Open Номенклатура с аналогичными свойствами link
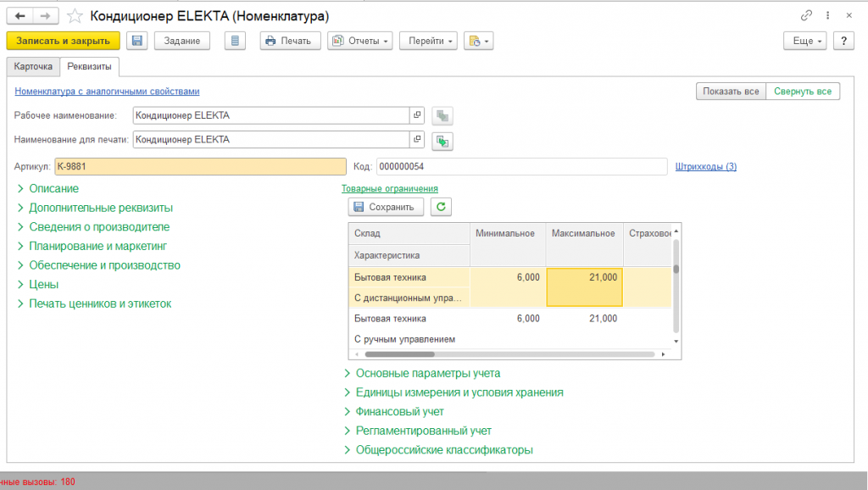 tap(107, 92)
